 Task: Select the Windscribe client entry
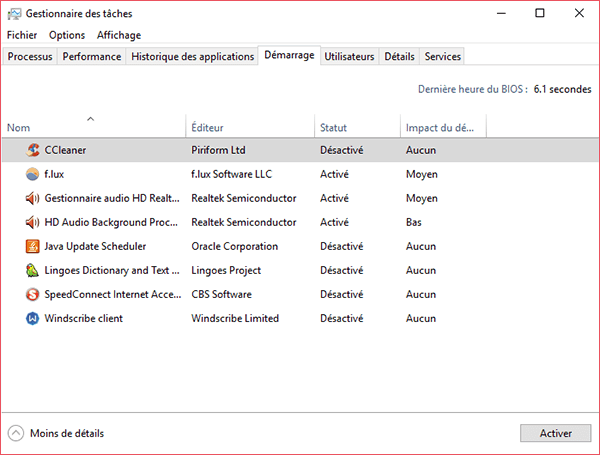83,318
